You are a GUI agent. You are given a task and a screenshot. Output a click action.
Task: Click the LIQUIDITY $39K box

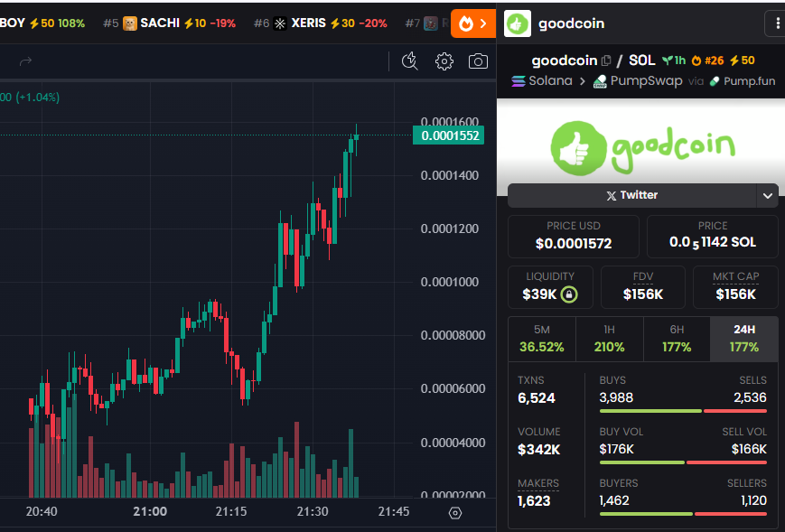click(x=550, y=286)
